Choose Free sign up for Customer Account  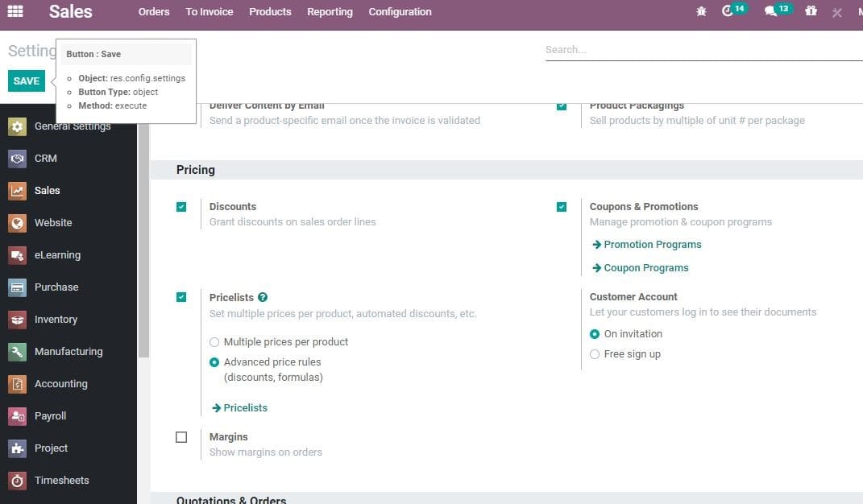click(x=594, y=353)
